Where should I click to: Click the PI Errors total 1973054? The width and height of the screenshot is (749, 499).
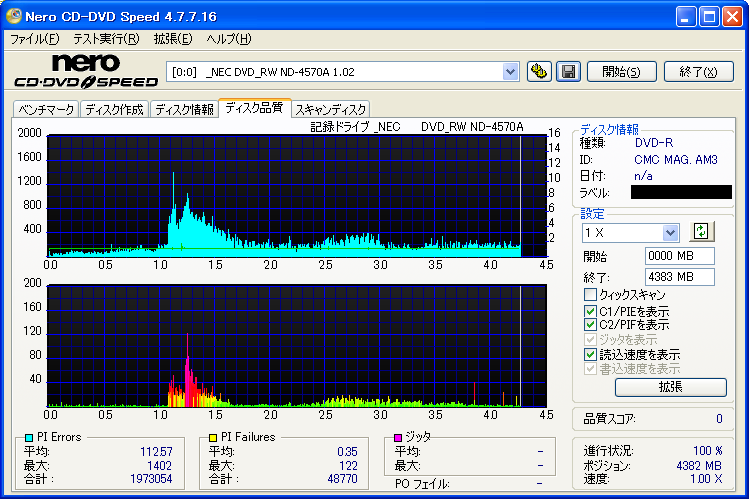(x=151, y=478)
